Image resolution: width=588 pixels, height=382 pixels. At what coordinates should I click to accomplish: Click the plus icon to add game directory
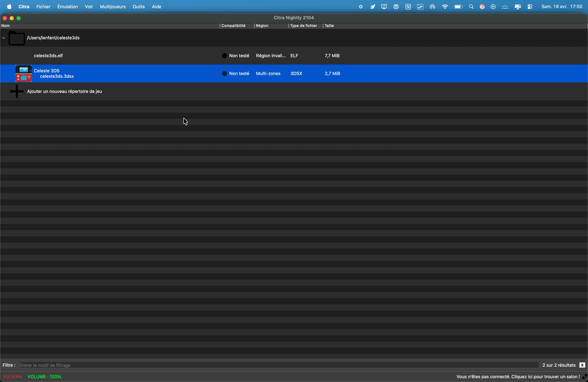click(x=17, y=92)
